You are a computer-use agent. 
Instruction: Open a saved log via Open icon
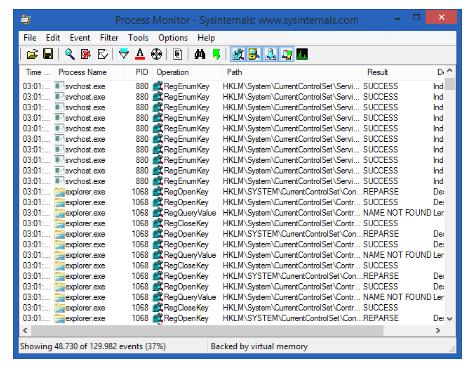click(x=32, y=54)
